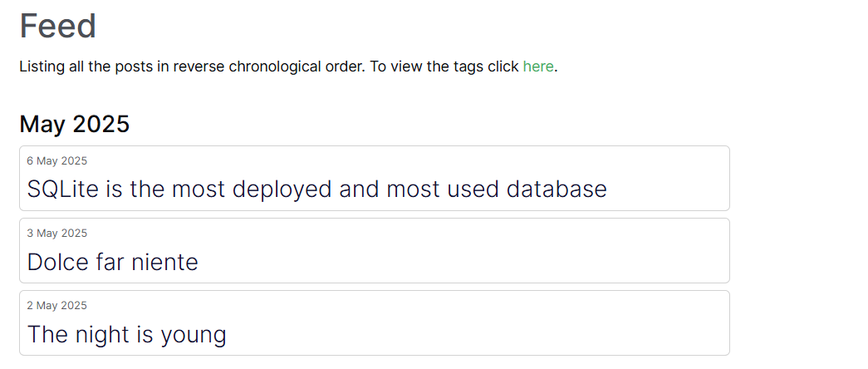Click the "Feed" page heading
This screenshot has height=369, width=868.
tap(57, 26)
